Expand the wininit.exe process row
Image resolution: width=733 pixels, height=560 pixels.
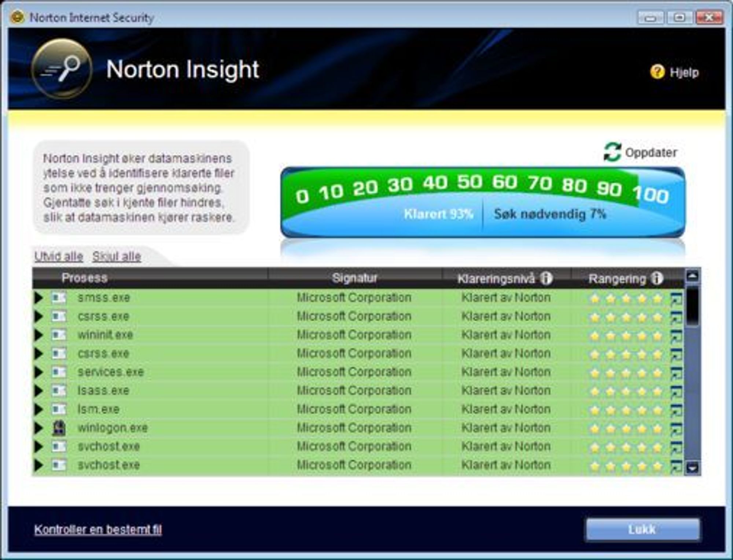(x=38, y=335)
